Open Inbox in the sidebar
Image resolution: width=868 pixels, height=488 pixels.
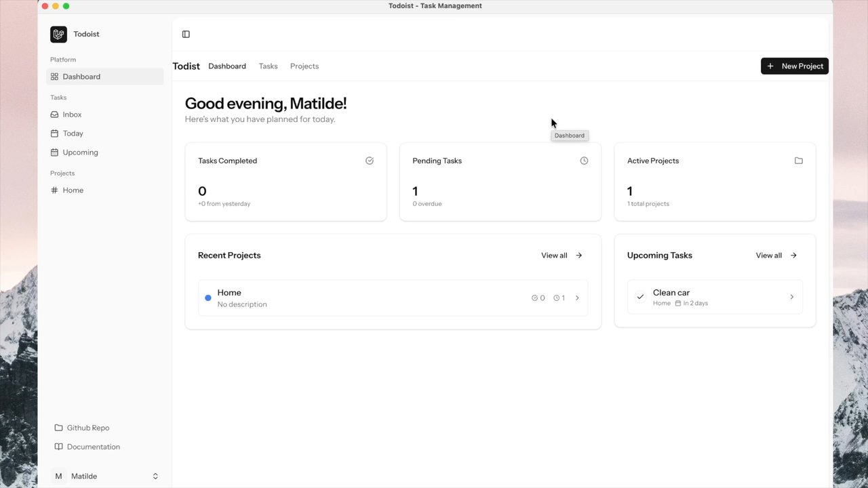(105, 115)
